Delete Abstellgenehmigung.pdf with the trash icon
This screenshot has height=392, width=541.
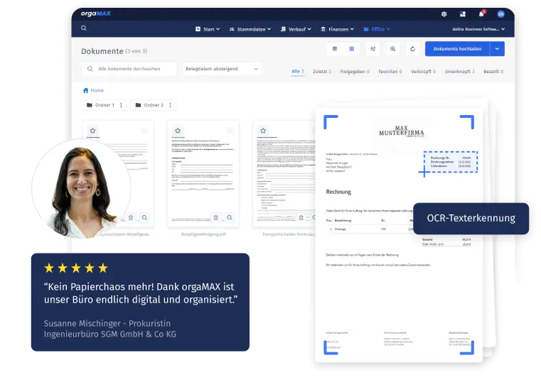click(215, 217)
